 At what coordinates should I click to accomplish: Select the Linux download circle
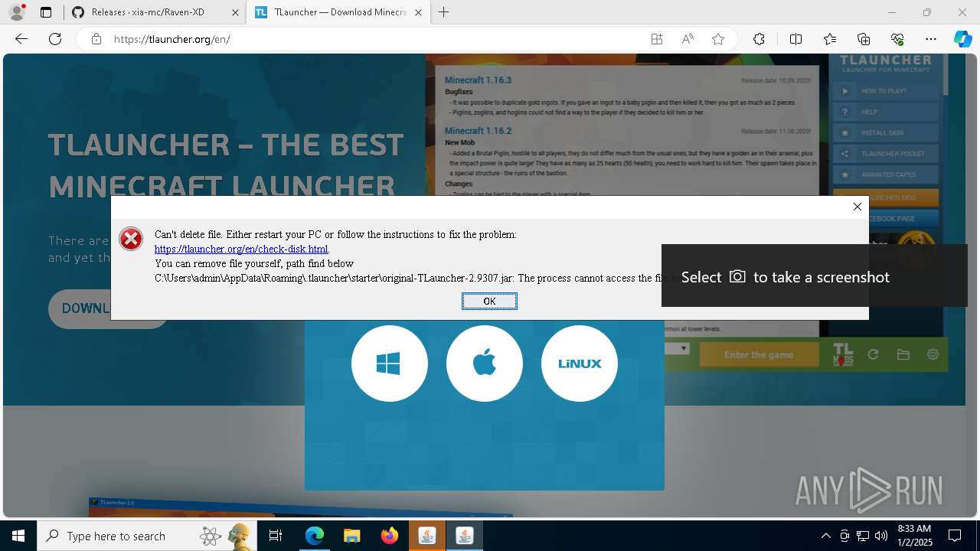(x=580, y=364)
